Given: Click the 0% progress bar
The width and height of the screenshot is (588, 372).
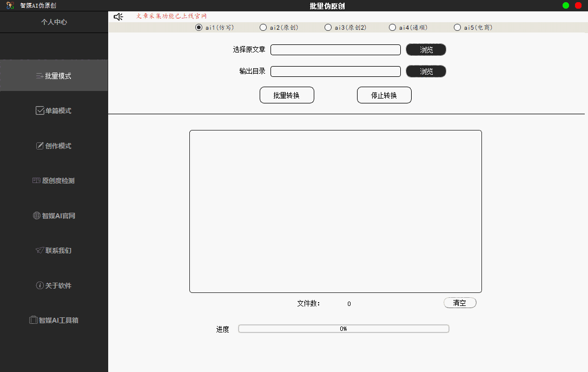Looking at the screenshot, I should [x=343, y=328].
